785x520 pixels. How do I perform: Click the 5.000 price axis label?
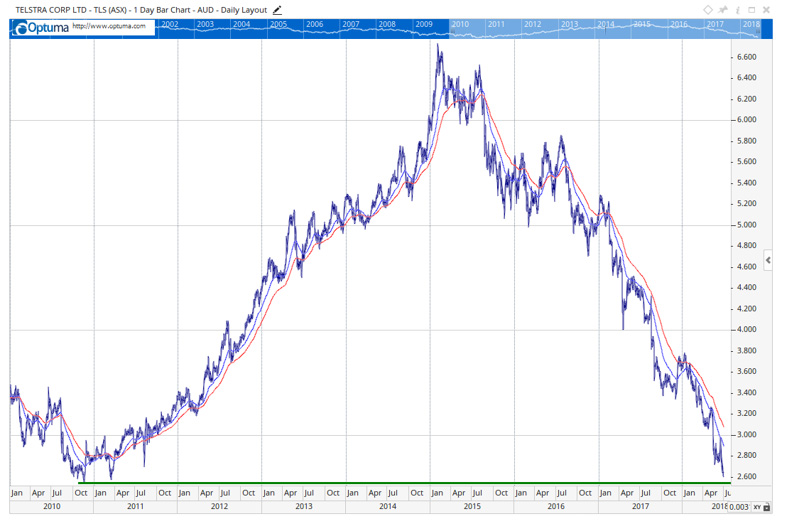(x=746, y=225)
